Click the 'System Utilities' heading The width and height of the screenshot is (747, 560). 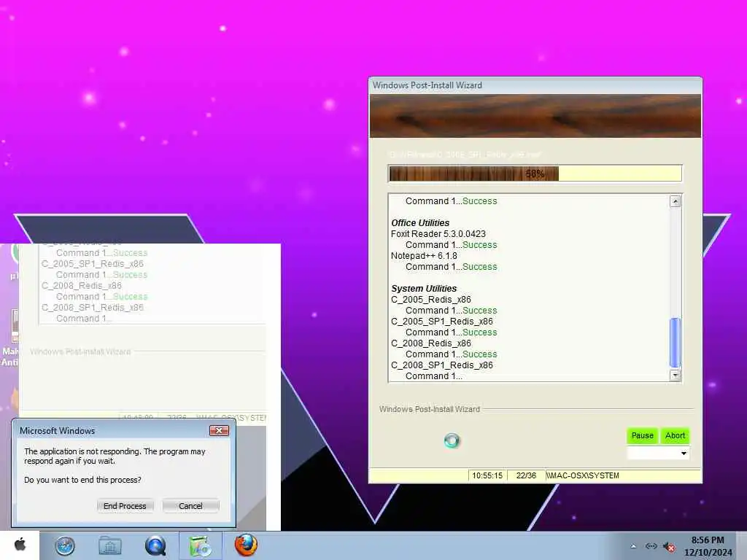coord(424,289)
